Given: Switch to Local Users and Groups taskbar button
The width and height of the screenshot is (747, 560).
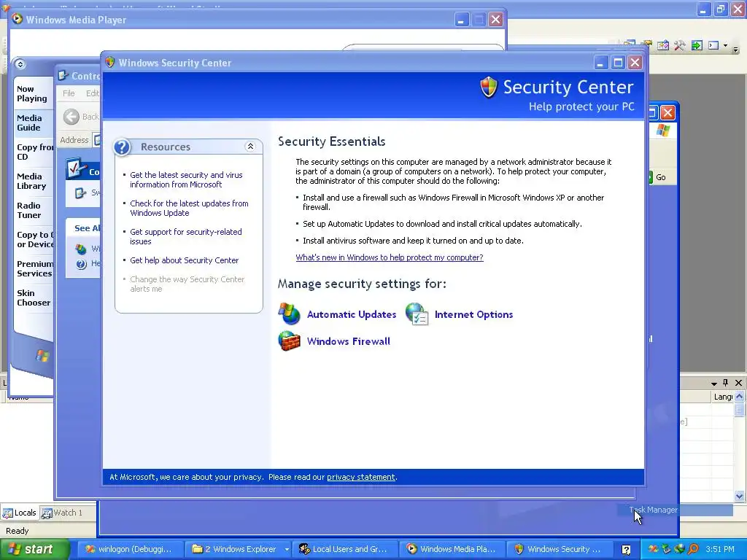Looking at the screenshot, I should (344, 549).
